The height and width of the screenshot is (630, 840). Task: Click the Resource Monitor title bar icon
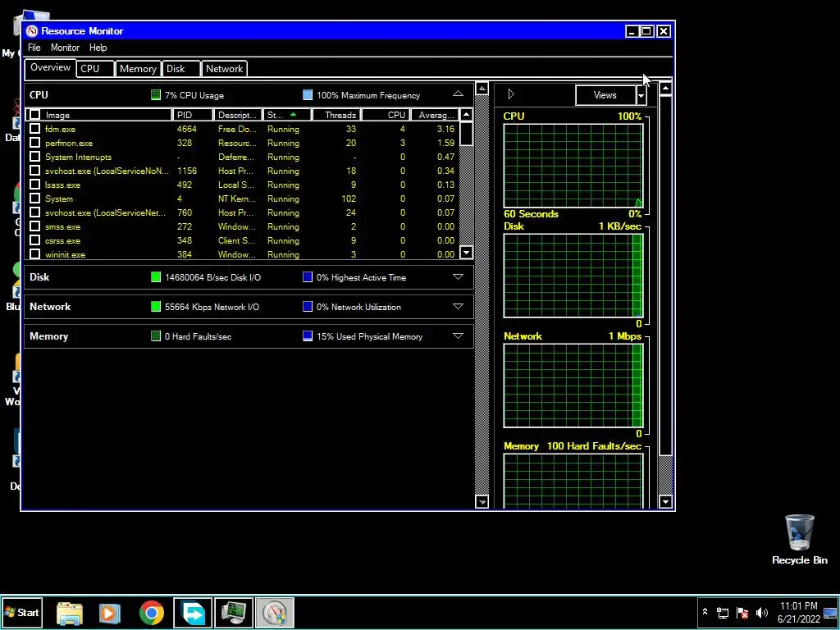click(x=32, y=31)
